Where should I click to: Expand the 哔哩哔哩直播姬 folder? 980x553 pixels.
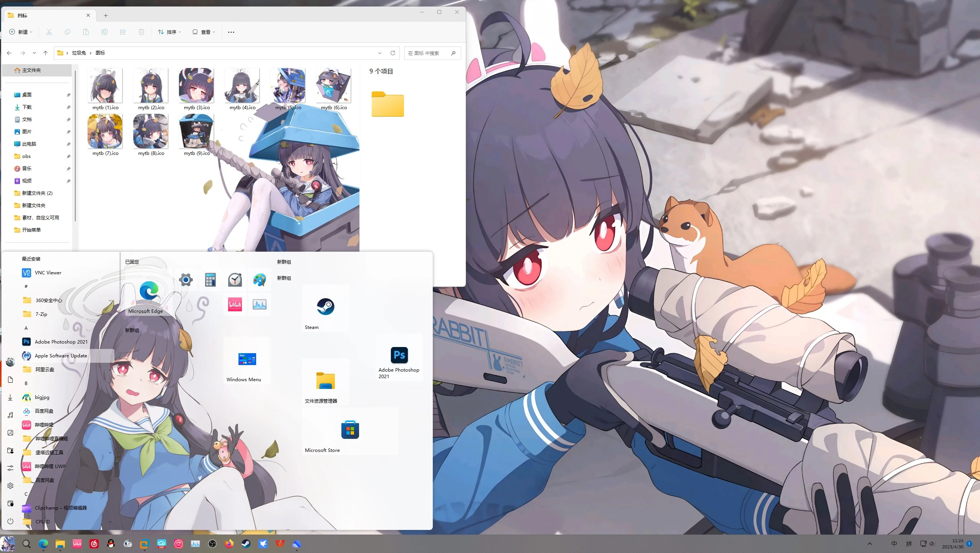[67, 438]
